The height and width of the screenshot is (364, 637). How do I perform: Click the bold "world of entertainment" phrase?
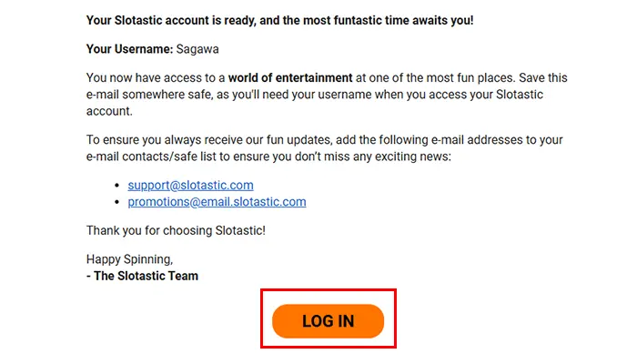coord(290,77)
